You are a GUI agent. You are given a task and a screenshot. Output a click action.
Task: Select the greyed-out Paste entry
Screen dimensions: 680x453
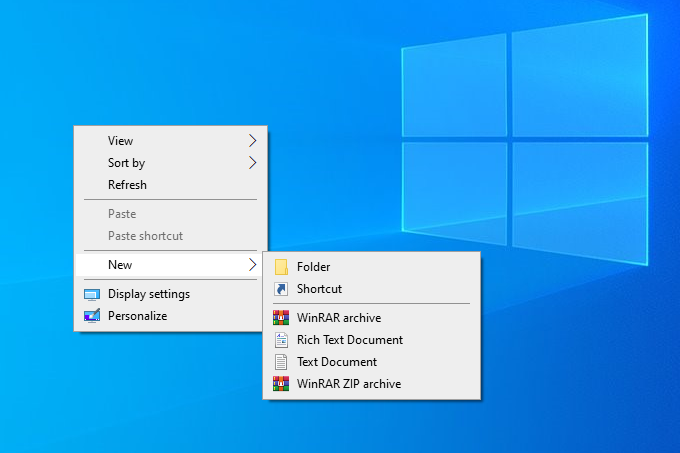[x=170, y=214]
